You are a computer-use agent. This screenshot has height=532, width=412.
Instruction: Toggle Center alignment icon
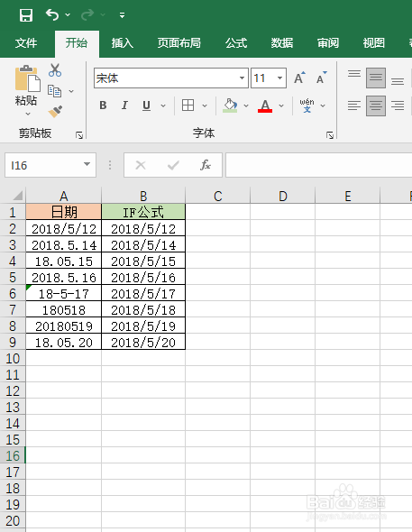click(x=376, y=105)
